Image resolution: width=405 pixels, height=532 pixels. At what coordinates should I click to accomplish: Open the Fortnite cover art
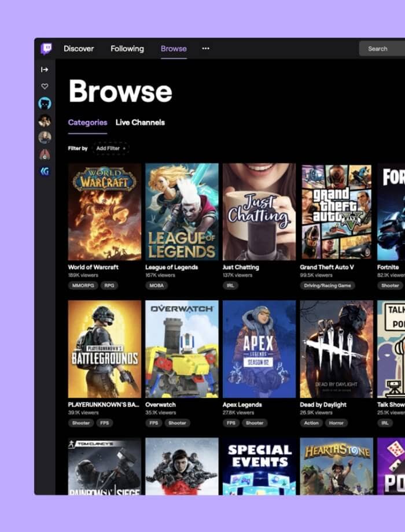(x=391, y=212)
